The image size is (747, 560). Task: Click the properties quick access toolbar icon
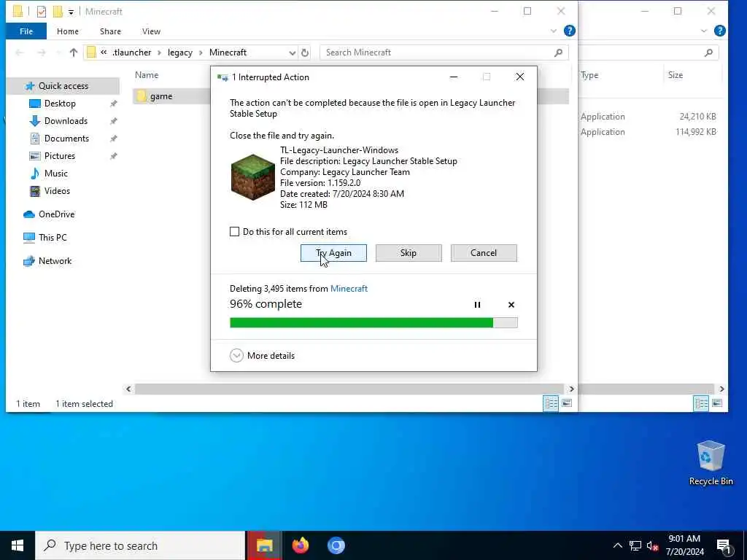point(42,12)
